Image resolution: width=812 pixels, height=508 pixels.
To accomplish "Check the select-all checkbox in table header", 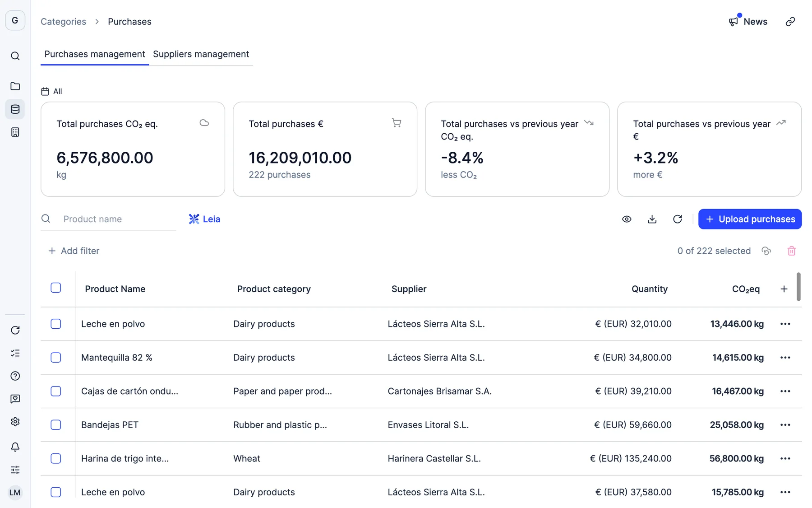I will point(56,288).
